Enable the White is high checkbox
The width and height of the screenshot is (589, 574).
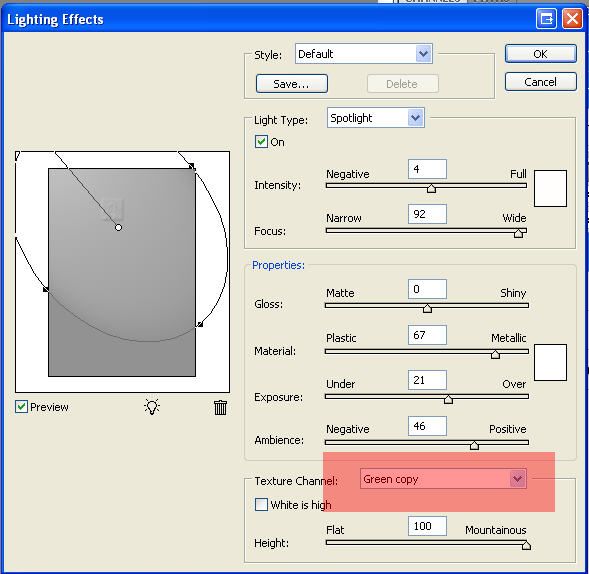(261, 505)
